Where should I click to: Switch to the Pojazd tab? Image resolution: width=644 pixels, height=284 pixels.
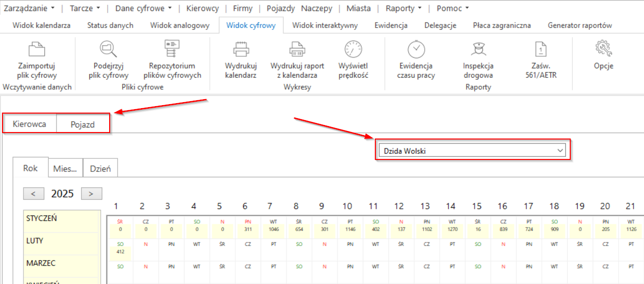(x=82, y=124)
